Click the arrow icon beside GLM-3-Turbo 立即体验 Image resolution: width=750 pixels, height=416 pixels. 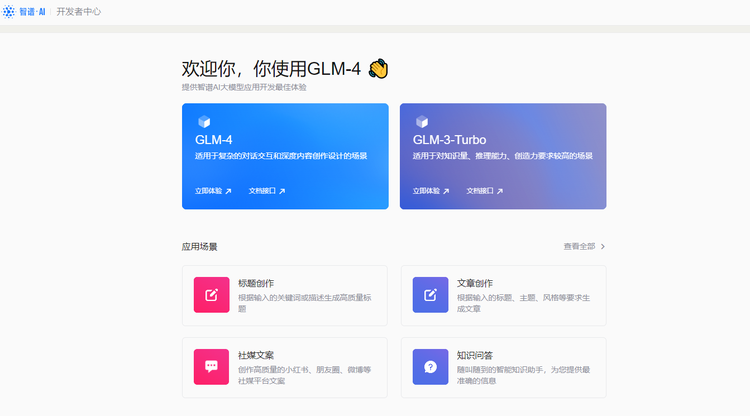pos(446,191)
